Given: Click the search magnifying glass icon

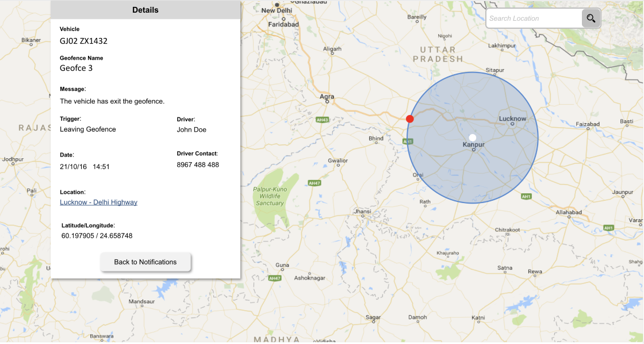Looking at the screenshot, I should tap(591, 18).
